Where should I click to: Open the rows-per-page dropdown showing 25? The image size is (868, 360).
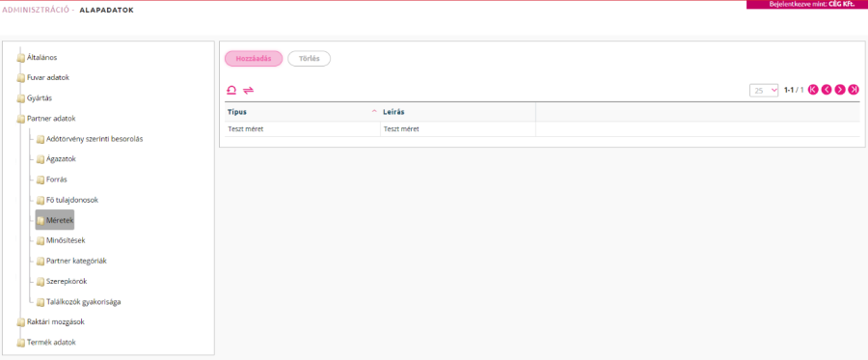pos(764,90)
